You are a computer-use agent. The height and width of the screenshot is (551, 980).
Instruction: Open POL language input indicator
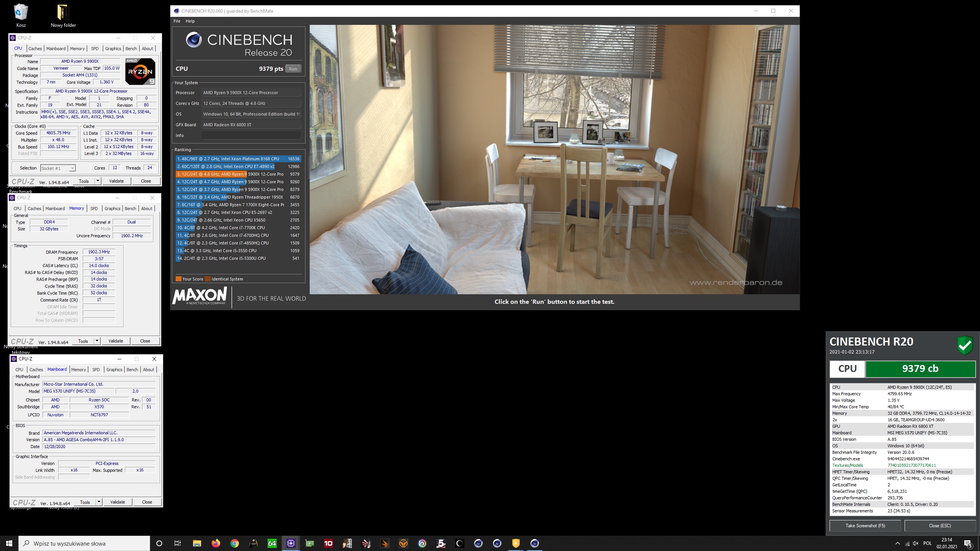point(927,543)
